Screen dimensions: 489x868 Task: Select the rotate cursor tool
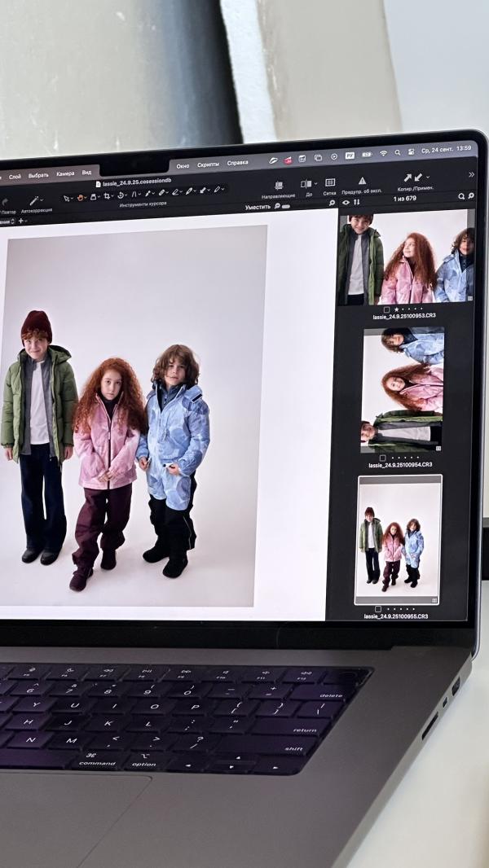(121, 195)
